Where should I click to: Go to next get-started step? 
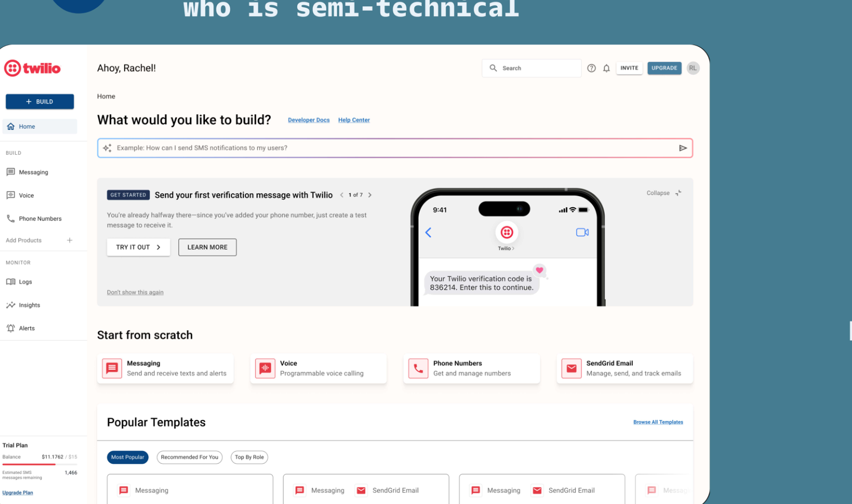pos(370,195)
